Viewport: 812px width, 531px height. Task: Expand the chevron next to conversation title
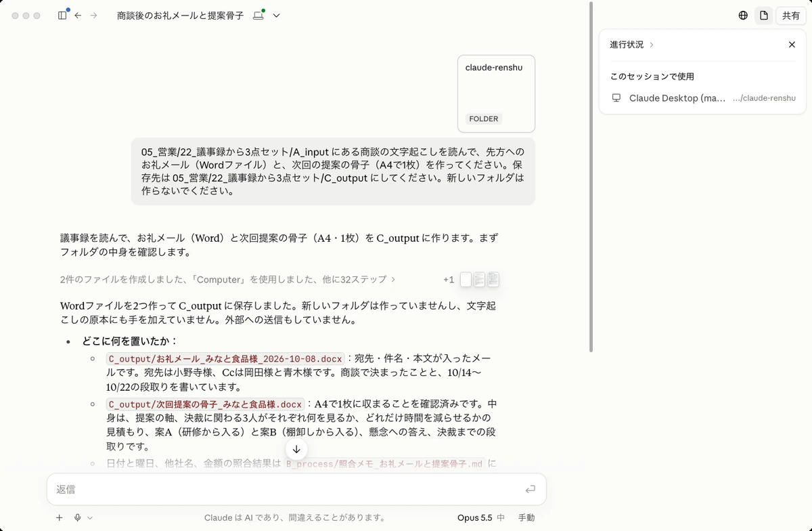(276, 16)
